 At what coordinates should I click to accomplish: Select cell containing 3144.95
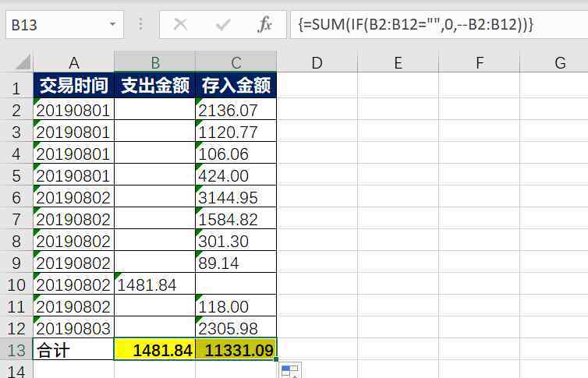(x=236, y=197)
